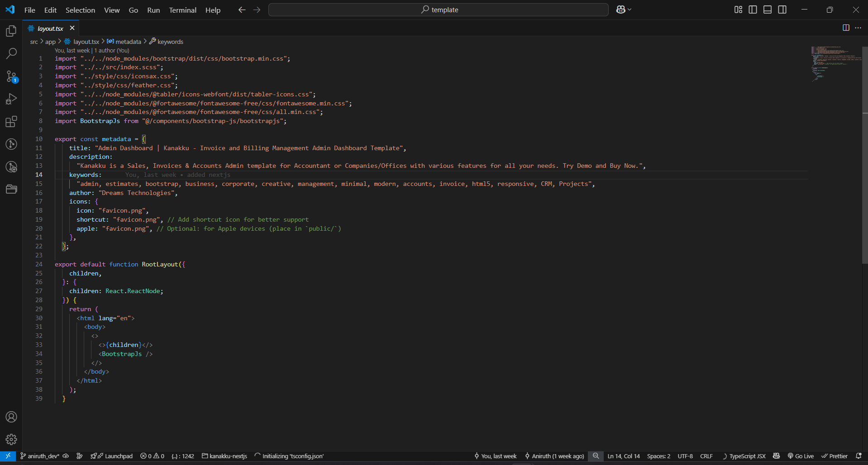
Task: Expand the src breadcrumb segment
Action: point(34,42)
